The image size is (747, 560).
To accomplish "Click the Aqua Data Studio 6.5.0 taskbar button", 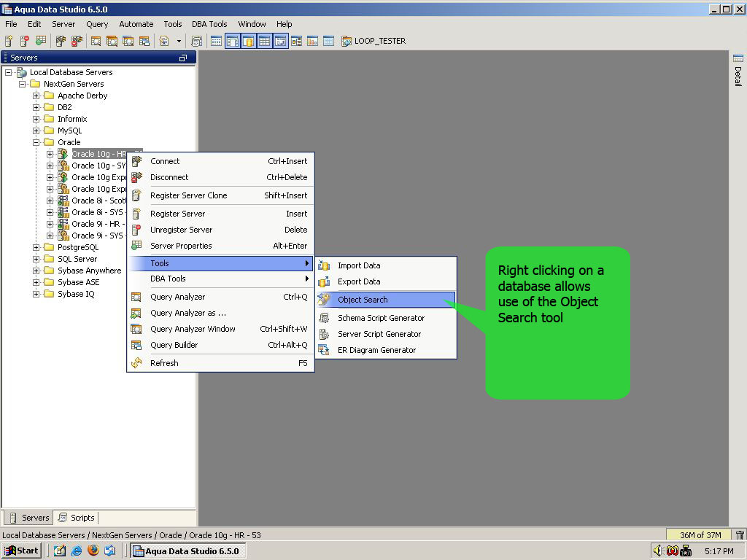I will coord(188,551).
